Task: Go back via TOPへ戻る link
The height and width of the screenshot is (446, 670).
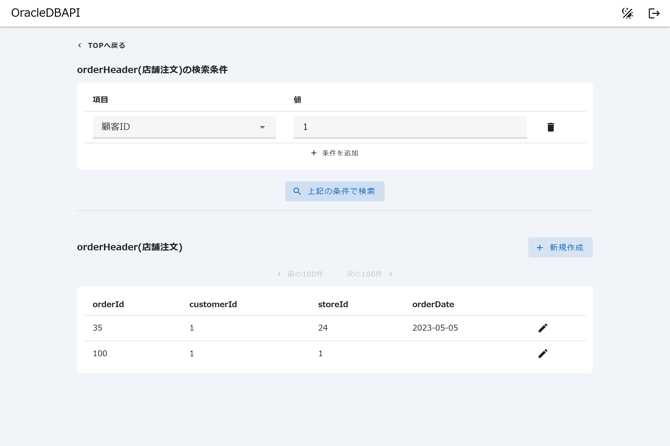Action: (101, 45)
